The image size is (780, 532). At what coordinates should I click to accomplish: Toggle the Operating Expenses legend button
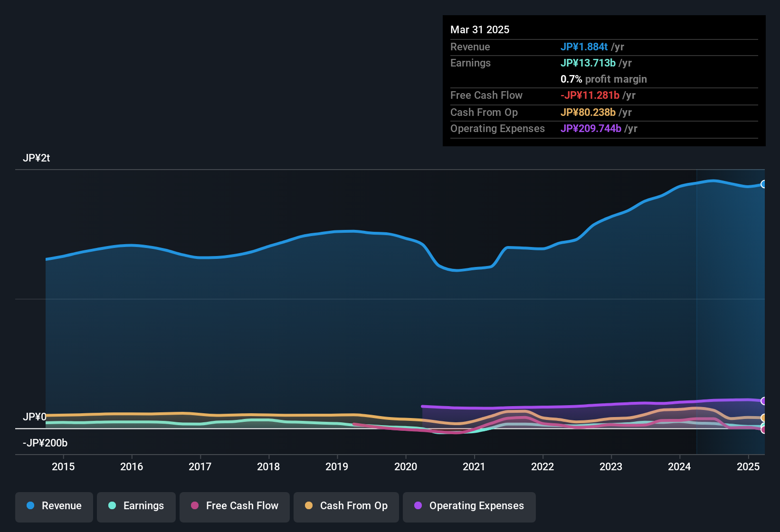click(x=469, y=507)
